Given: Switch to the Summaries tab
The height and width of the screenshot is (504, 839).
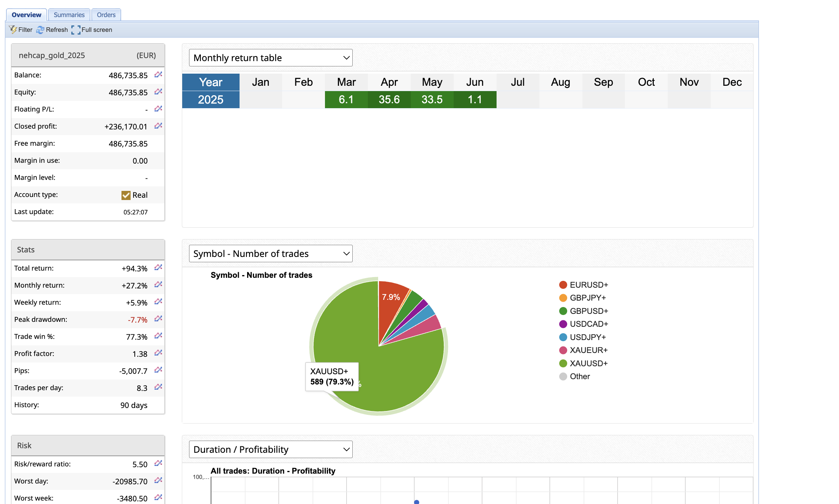Looking at the screenshot, I should pyautogui.click(x=69, y=15).
